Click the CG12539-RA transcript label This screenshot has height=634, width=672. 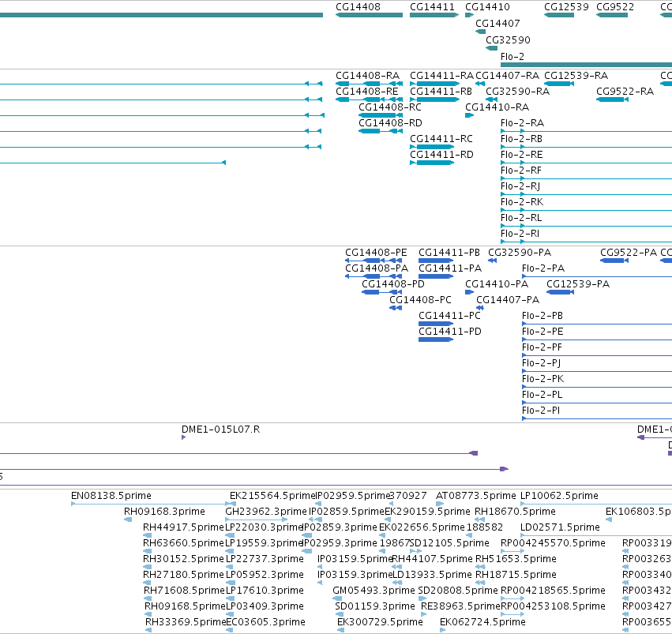[x=576, y=76]
